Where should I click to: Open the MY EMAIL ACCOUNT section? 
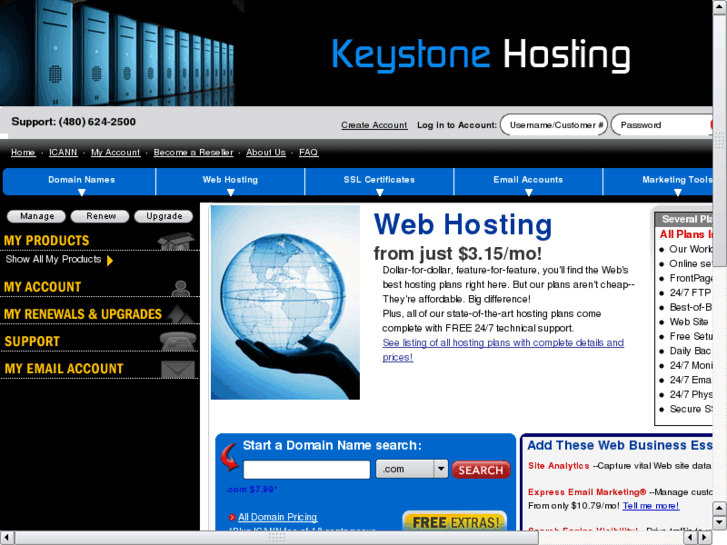pos(64,369)
